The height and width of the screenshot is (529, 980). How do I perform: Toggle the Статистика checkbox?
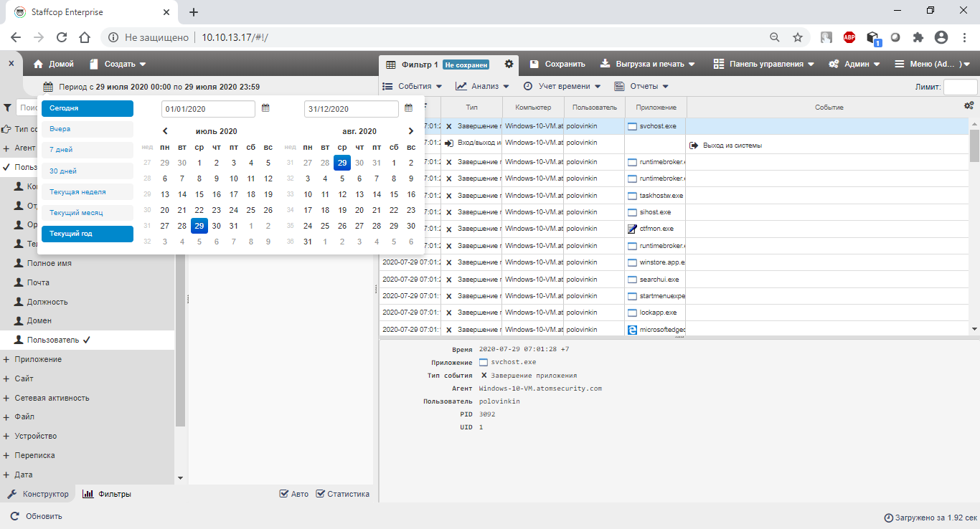coord(321,494)
